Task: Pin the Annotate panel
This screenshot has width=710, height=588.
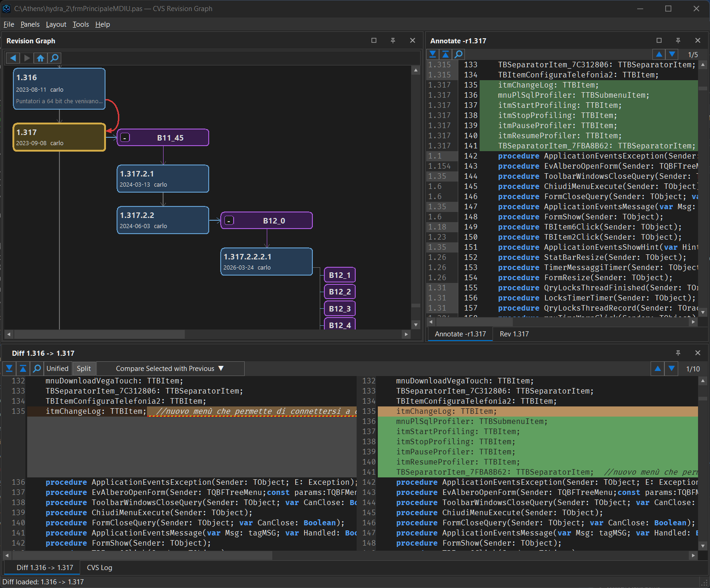Action: click(x=678, y=41)
